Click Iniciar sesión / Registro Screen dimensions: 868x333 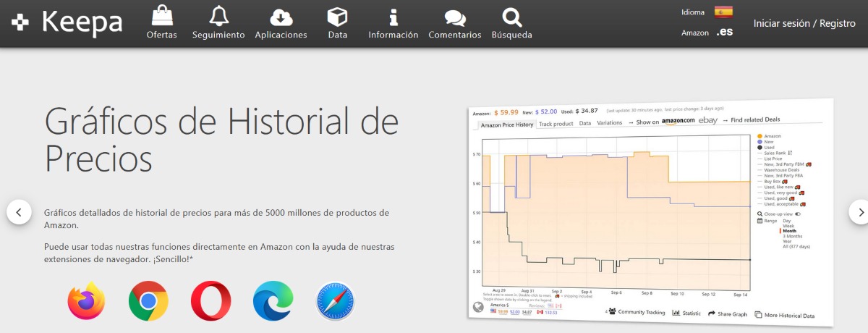(x=804, y=23)
